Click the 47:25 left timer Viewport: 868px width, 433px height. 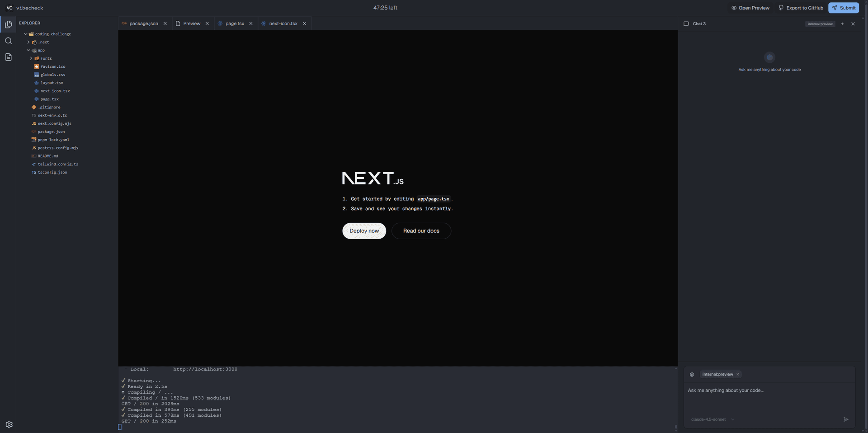(385, 8)
